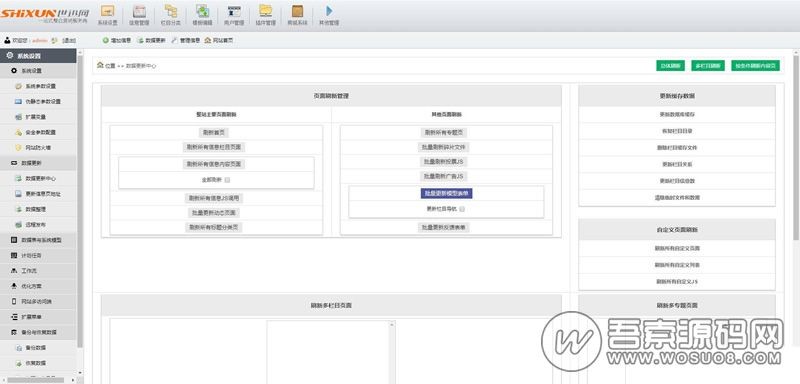Open 数据更新中心 in sidebar

coord(41,178)
